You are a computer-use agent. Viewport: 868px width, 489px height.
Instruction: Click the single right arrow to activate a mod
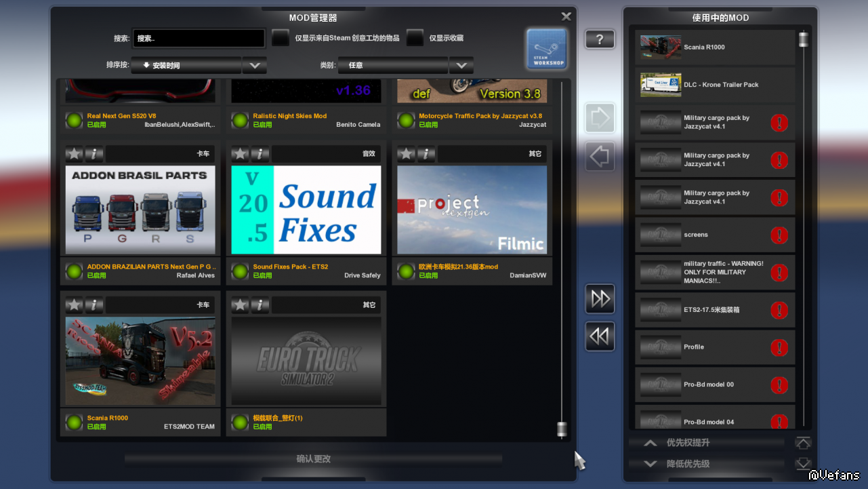pos(600,118)
